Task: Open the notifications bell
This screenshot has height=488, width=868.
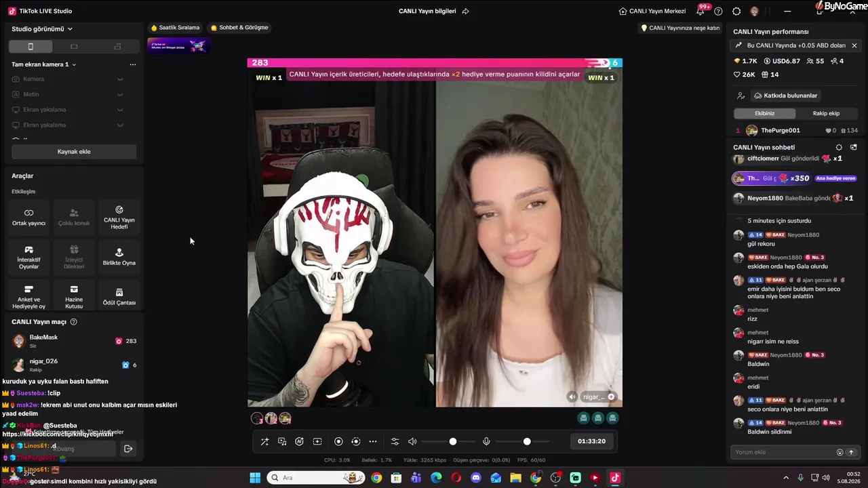Action: (x=700, y=11)
